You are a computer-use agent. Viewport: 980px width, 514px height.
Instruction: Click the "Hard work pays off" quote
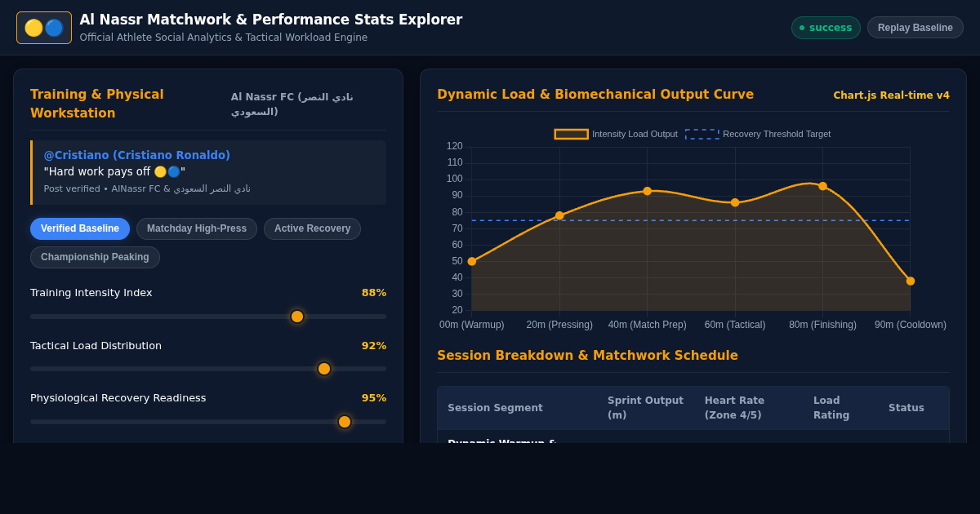click(x=114, y=171)
